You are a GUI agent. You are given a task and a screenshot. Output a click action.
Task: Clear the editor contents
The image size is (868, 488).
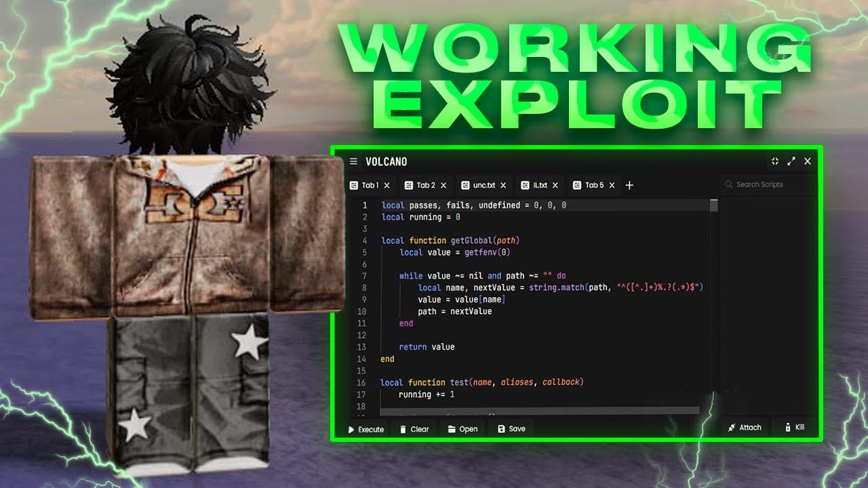click(x=414, y=429)
